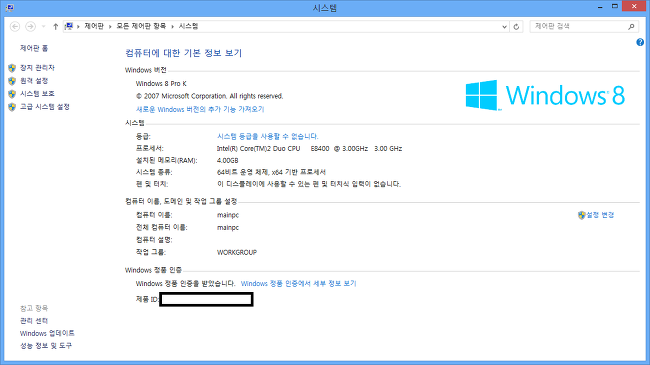Go back using the back arrow
Image resolution: width=650 pixels, height=365 pixels.
[x=15, y=27]
